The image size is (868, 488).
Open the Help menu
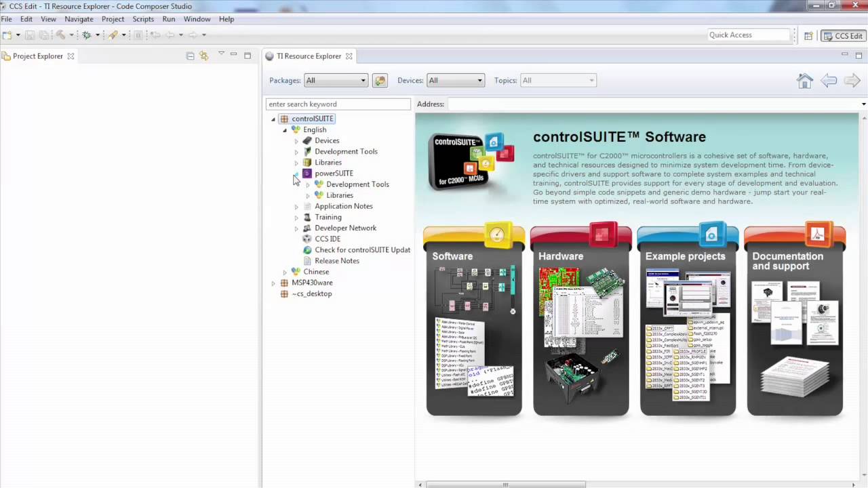coord(226,19)
